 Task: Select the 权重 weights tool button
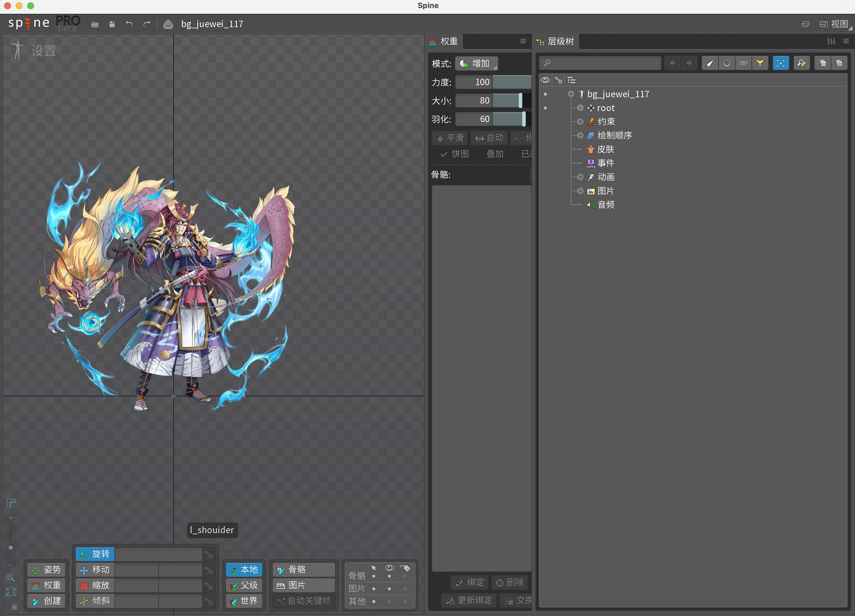tap(47, 585)
